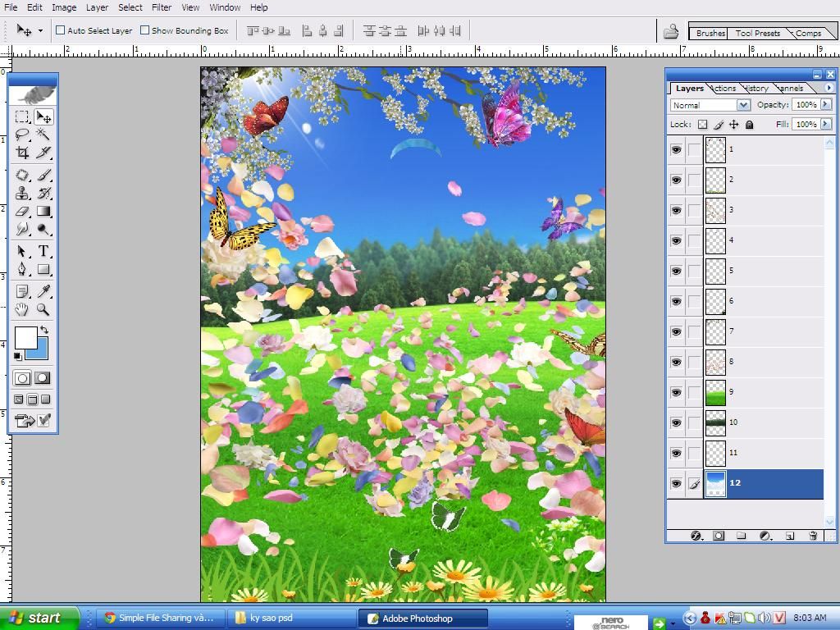The height and width of the screenshot is (630, 840).
Task: Switch to the History tab
Action: pos(756,89)
